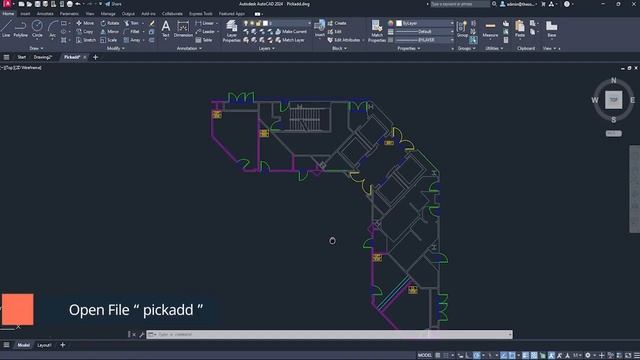Toggle MODEL space button

pos(424,356)
